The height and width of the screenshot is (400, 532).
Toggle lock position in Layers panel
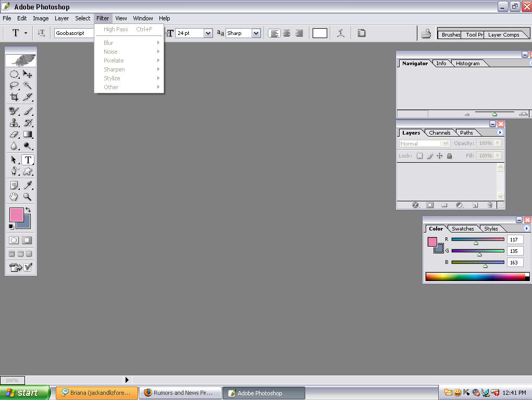point(439,156)
